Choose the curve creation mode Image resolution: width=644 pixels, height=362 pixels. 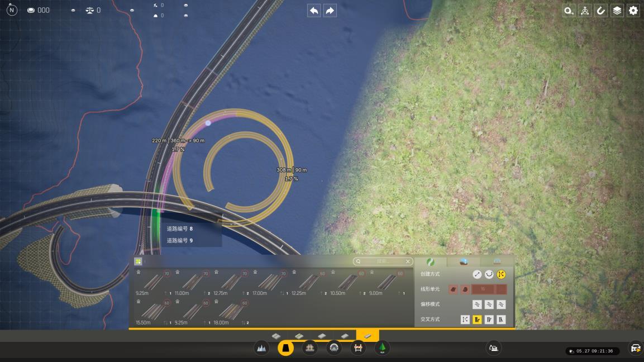tap(489, 274)
